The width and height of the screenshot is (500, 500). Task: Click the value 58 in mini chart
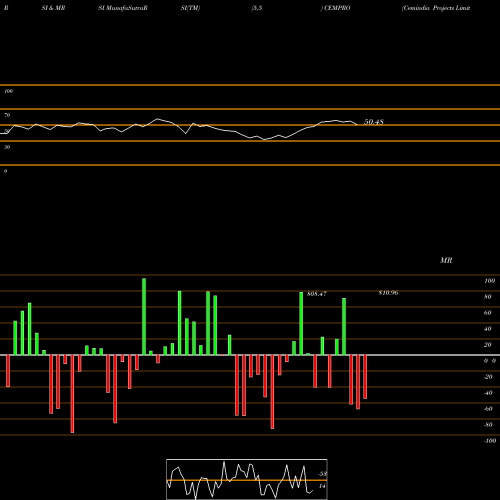[x=322, y=474]
